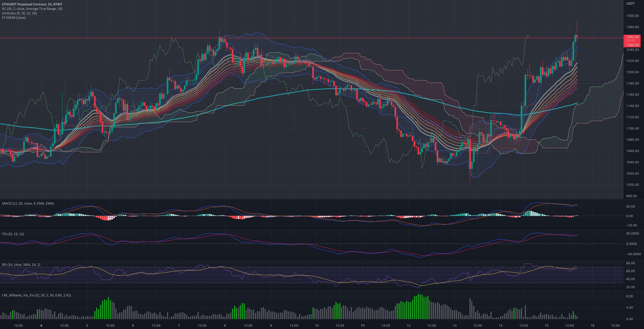
Task: Click the 1000.00 price axis label
Action: coord(632,185)
